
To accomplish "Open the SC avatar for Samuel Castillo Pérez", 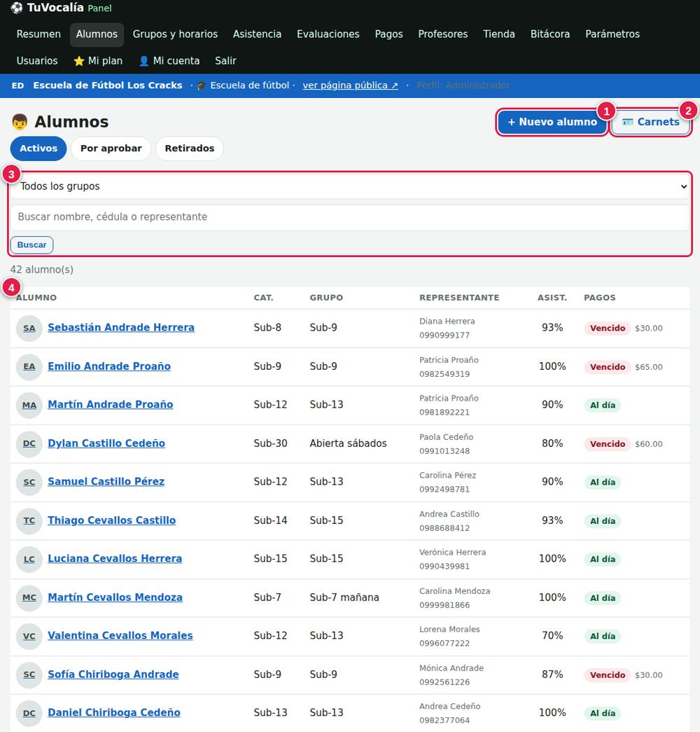I will tap(29, 482).
